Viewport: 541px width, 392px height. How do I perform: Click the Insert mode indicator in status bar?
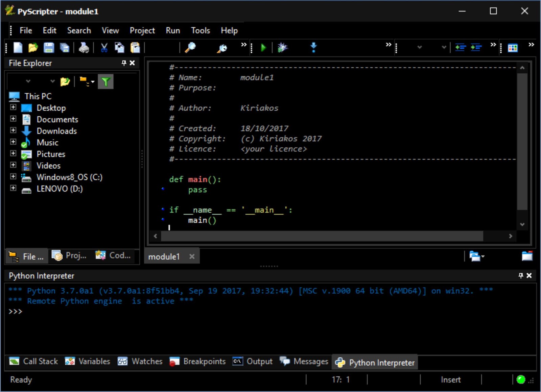point(451,379)
